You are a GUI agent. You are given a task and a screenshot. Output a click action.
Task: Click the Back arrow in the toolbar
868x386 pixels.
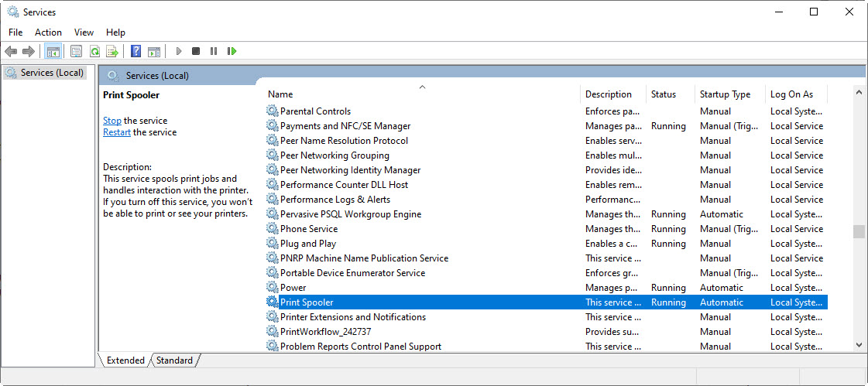coord(11,52)
